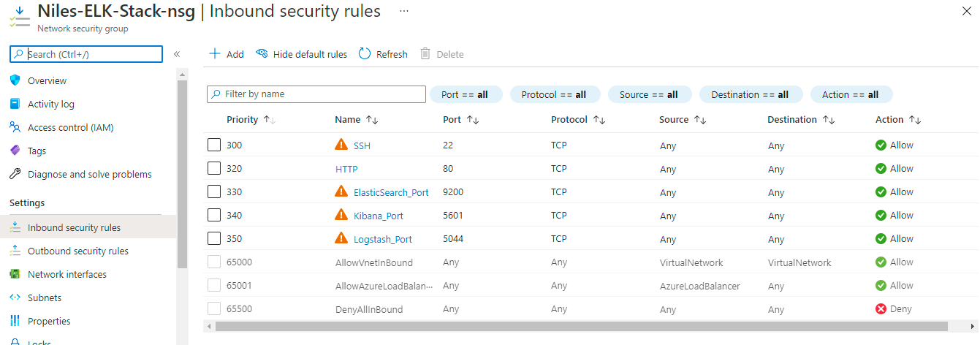Click the Filter by name field

click(x=316, y=94)
